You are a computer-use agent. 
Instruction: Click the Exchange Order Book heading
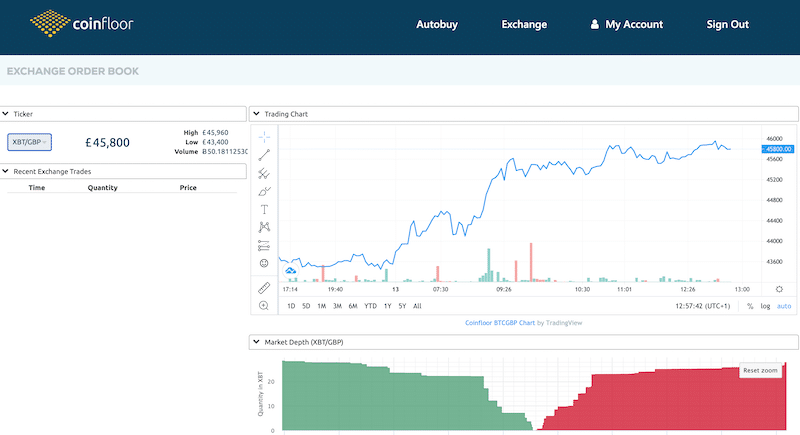[x=72, y=71]
